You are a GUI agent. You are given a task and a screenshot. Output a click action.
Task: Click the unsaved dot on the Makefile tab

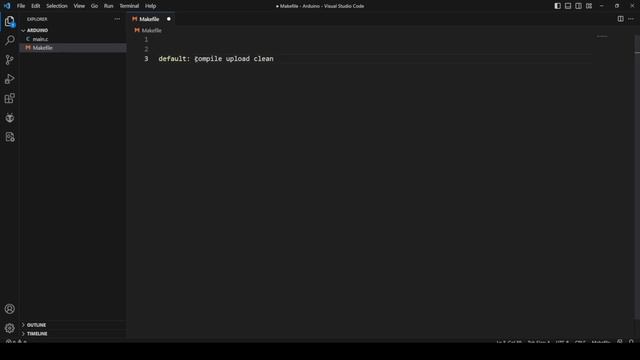169,19
